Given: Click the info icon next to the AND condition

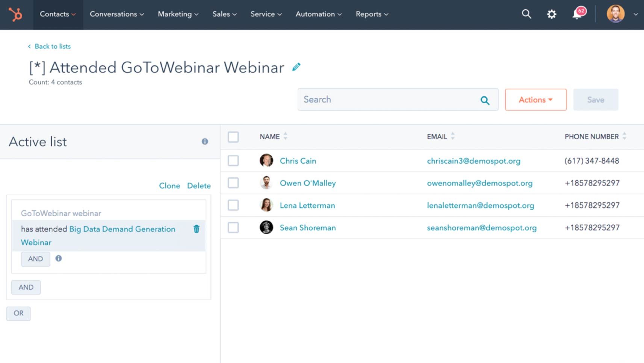Looking at the screenshot, I should click(x=59, y=259).
